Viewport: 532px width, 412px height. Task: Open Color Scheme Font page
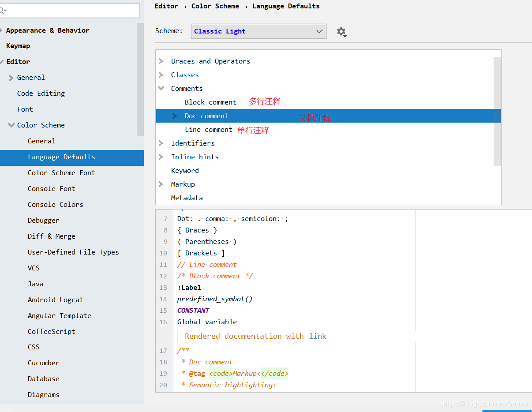point(61,173)
